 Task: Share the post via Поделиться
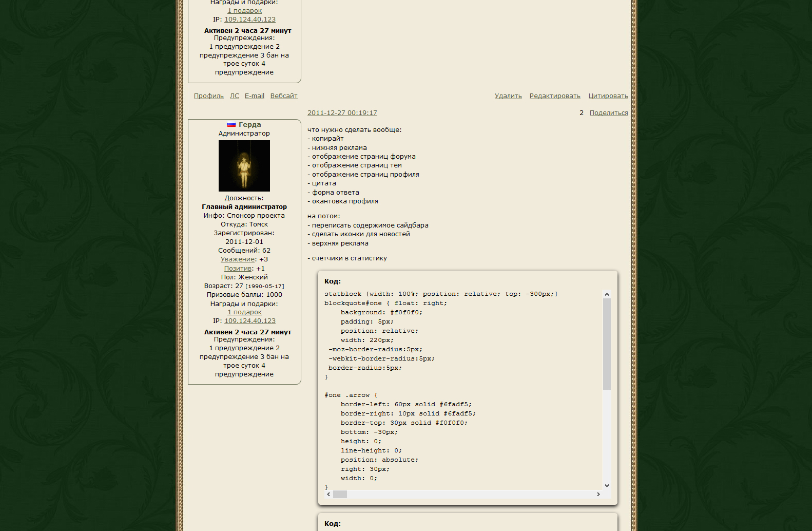(608, 113)
